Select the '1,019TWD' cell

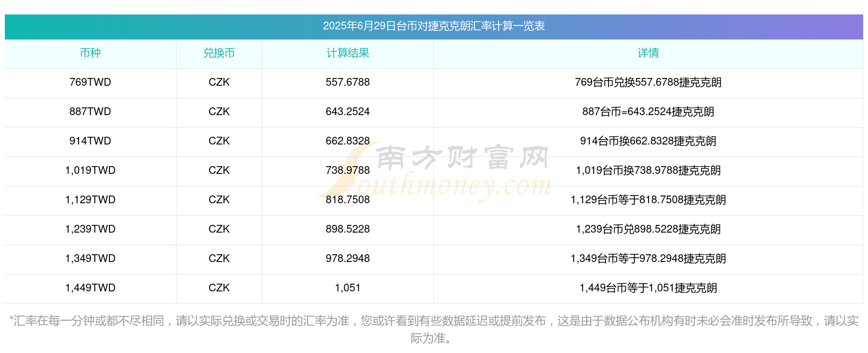90,170
